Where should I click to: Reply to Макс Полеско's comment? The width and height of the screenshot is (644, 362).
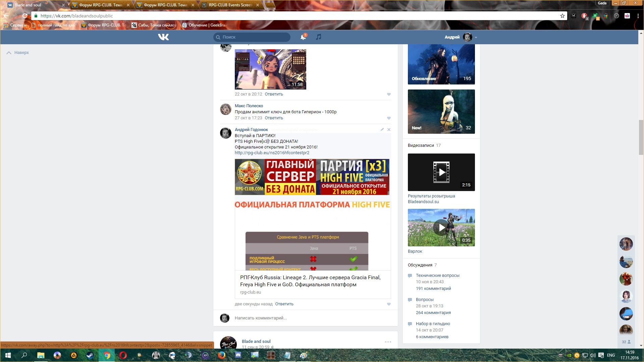(274, 118)
